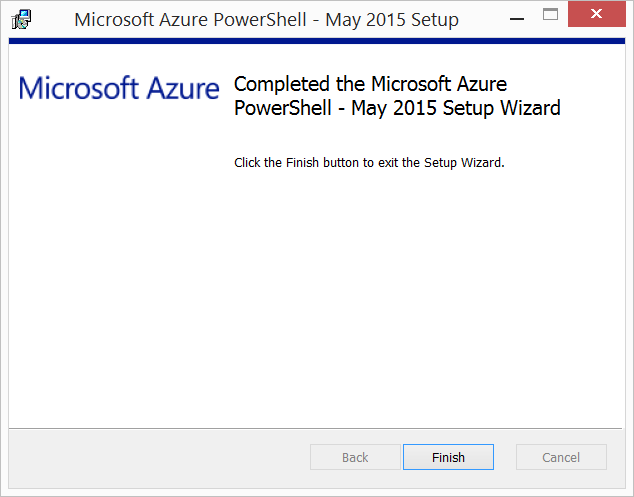
Task: Close the Setup window with red X
Action: (x=596, y=14)
